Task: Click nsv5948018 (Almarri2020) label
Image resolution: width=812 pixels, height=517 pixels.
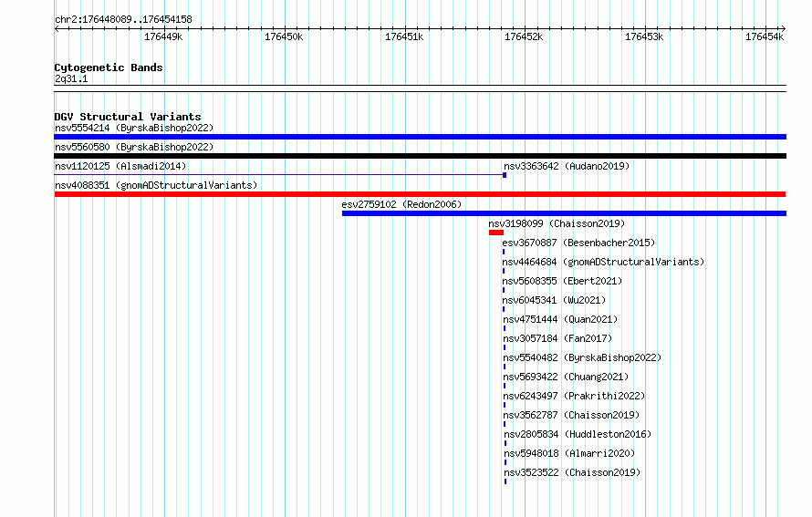Action: (x=569, y=453)
